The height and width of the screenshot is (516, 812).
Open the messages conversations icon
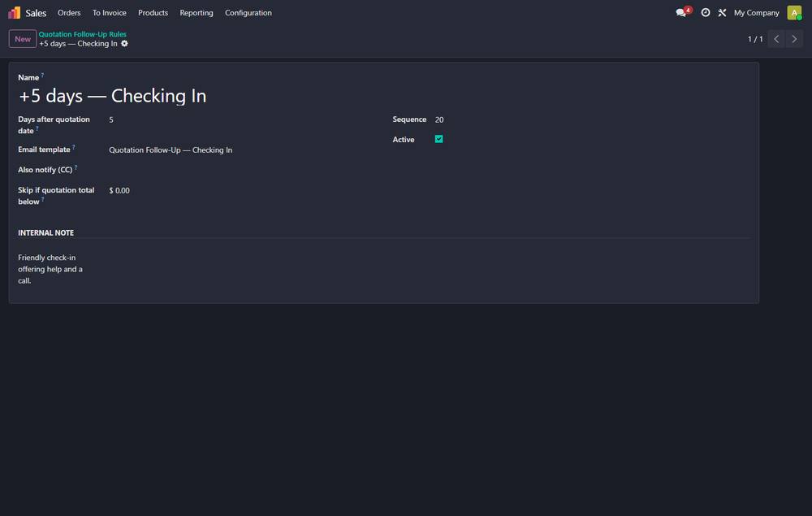(x=681, y=12)
